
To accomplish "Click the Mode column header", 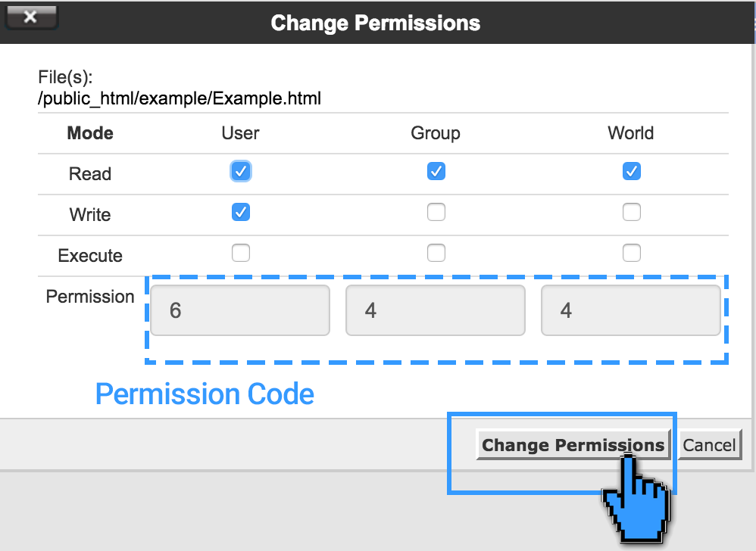I will [x=90, y=133].
